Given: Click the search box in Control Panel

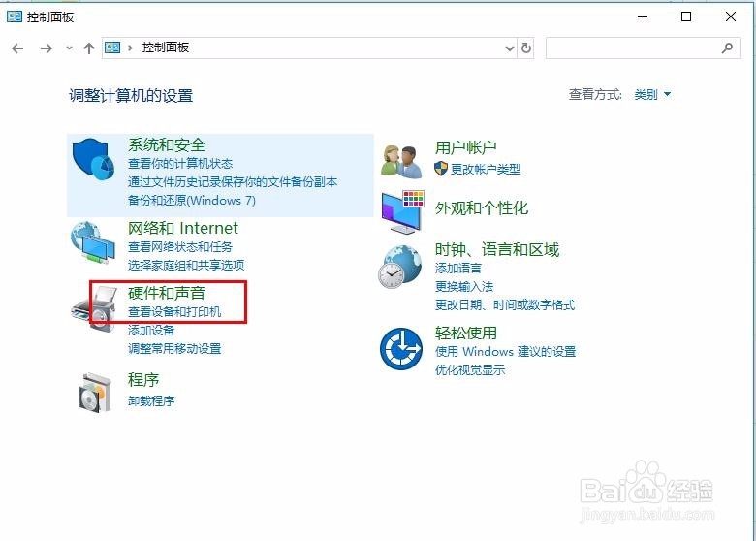Looking at the screenshot, I should click(644, 48).
